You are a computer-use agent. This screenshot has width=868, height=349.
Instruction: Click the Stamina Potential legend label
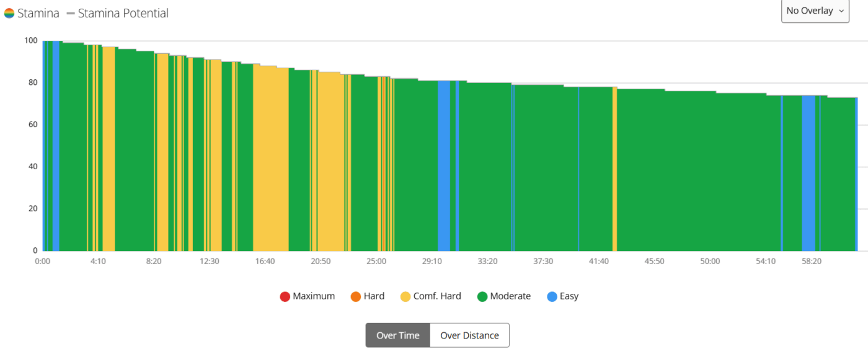(x=123, y=13)
